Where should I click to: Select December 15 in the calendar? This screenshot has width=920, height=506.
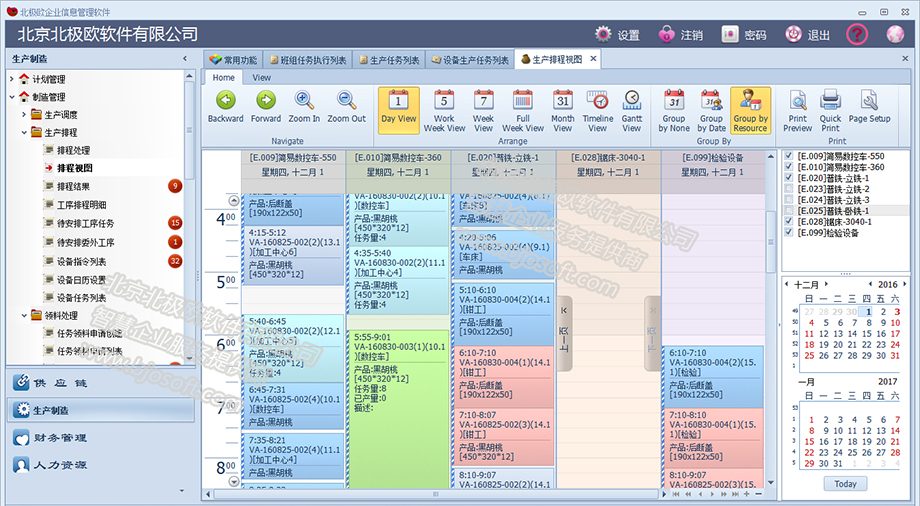point(866,333)
